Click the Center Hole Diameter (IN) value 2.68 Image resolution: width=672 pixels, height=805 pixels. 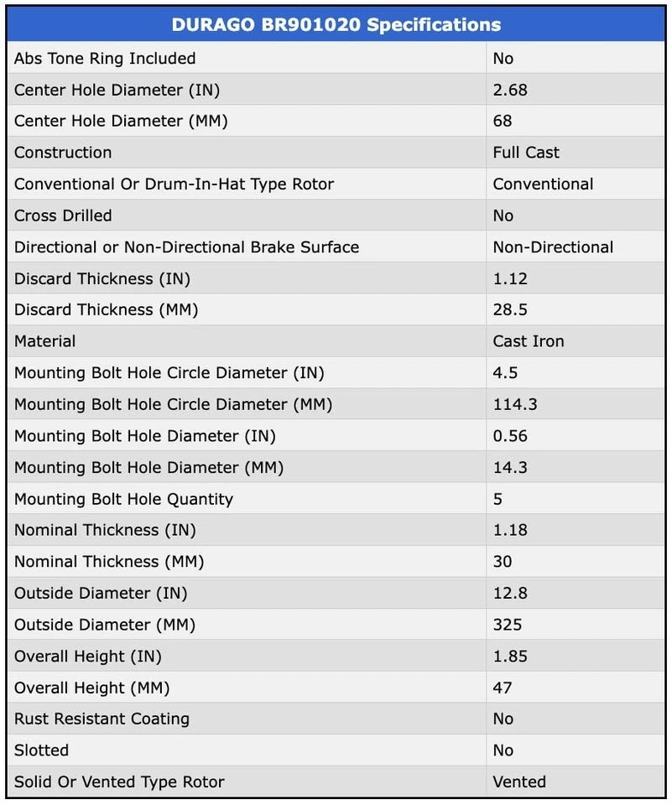(x=510, y=90)
